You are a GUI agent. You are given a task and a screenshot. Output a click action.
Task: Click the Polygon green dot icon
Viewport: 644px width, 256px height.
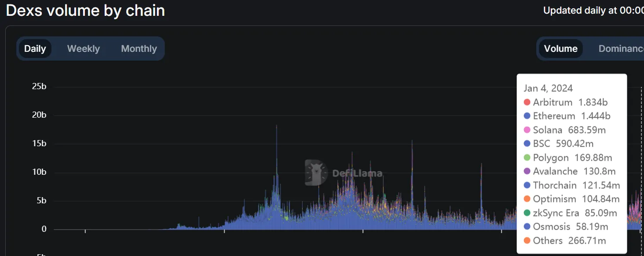click(x=526, y=157)
